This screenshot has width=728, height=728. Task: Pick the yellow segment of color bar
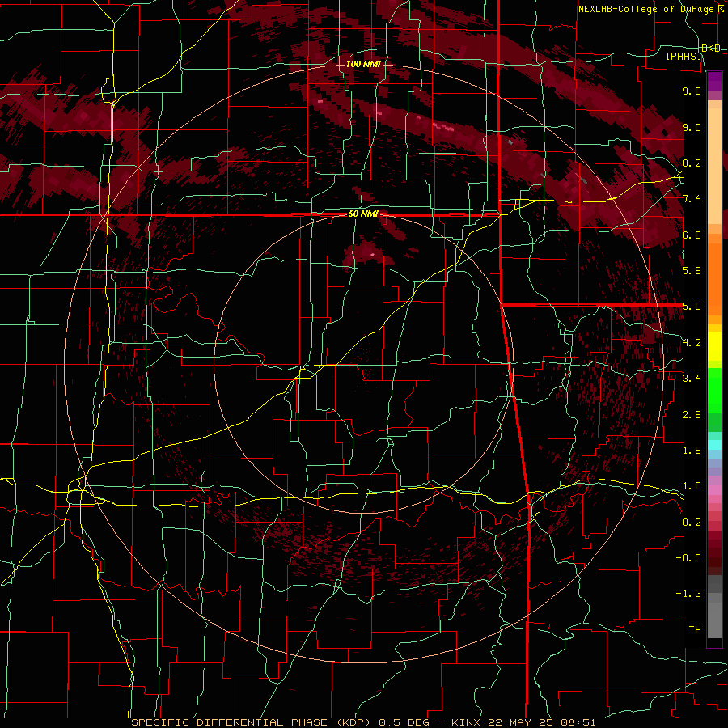[x=714, y=346]
